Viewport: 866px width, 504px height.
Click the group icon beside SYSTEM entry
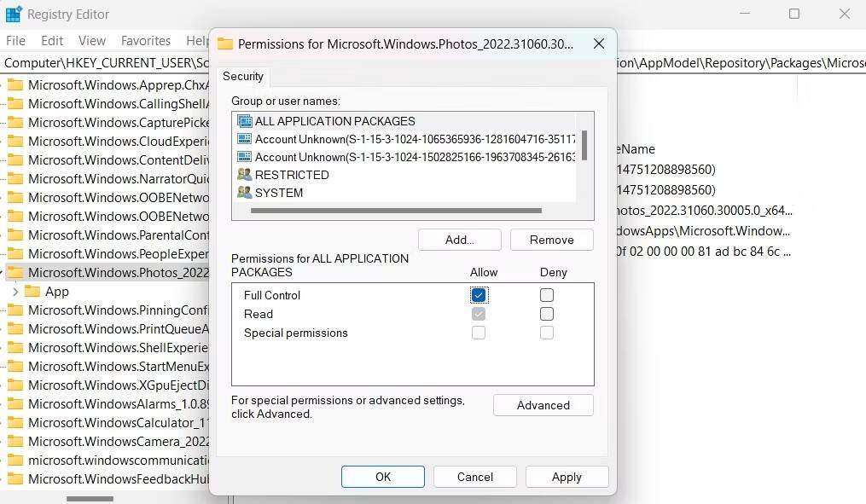point(245,193)
